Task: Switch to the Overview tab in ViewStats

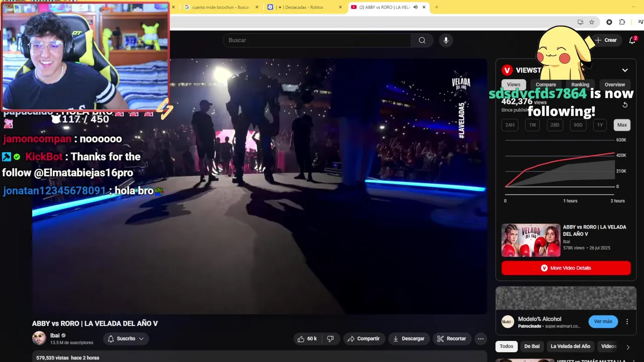Action: (x=615, y=84)
